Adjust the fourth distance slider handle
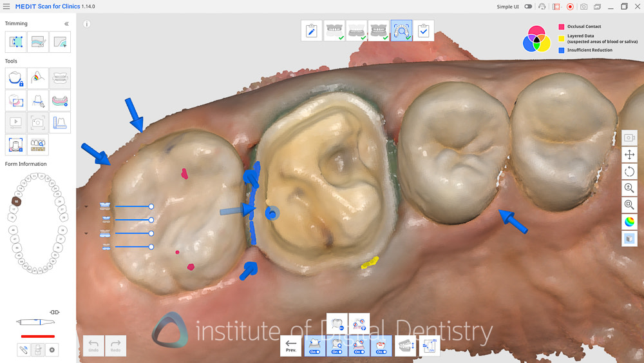This screenshot has height=363, width=644. coord(151,247)
